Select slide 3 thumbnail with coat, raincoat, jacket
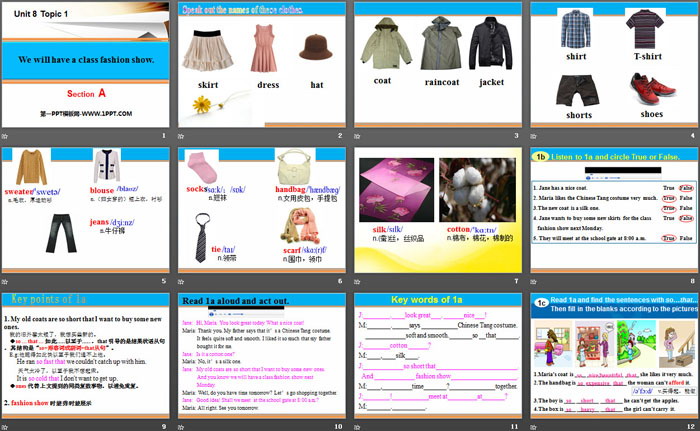The image size is (700, 431). pos(438,64)
